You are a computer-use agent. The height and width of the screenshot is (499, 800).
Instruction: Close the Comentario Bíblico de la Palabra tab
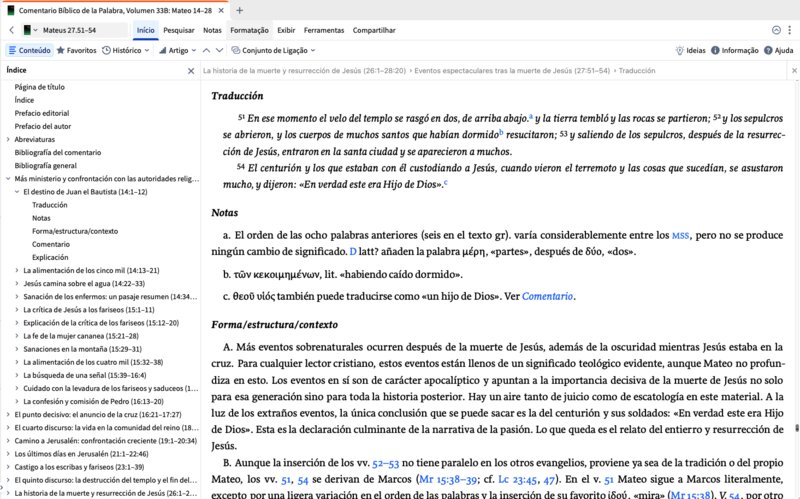[221, 10]
